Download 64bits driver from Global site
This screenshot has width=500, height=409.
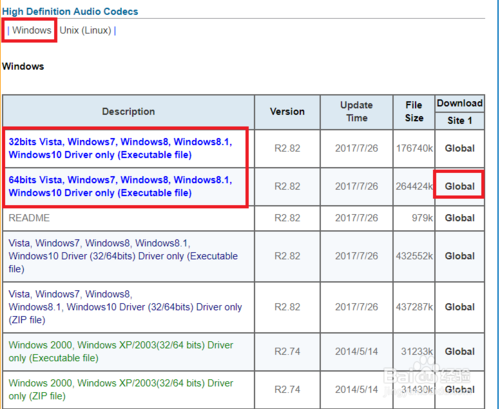(460, 186)
